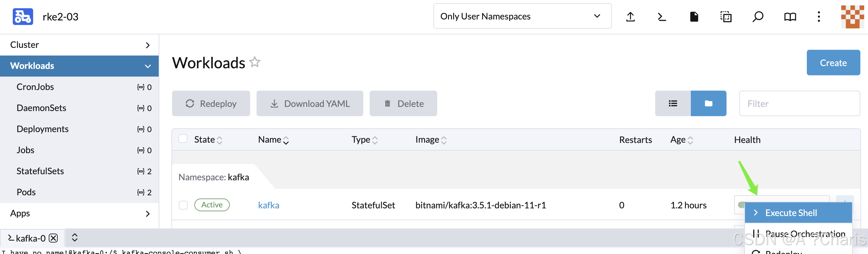
Task: Open Deployments in the sidebar
Action: pyautogui.click(x=80, y=129)
